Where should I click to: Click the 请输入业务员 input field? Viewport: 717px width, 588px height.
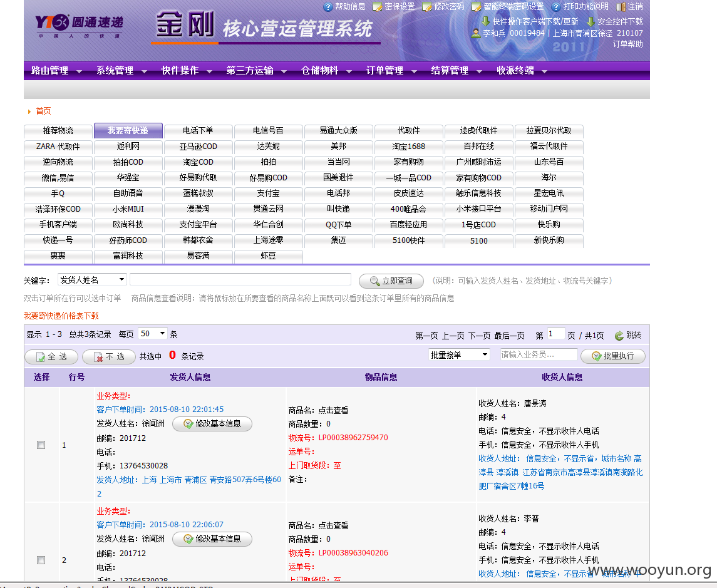539,354
